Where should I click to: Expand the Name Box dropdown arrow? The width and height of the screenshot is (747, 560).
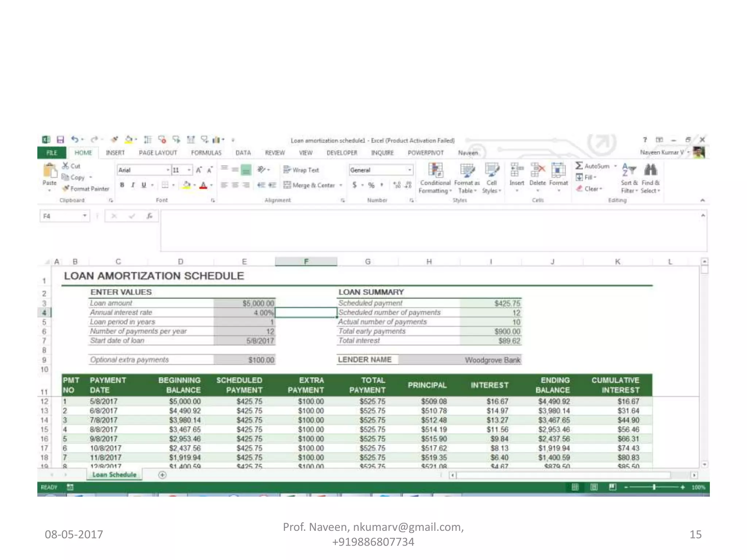tap(85, 216)
